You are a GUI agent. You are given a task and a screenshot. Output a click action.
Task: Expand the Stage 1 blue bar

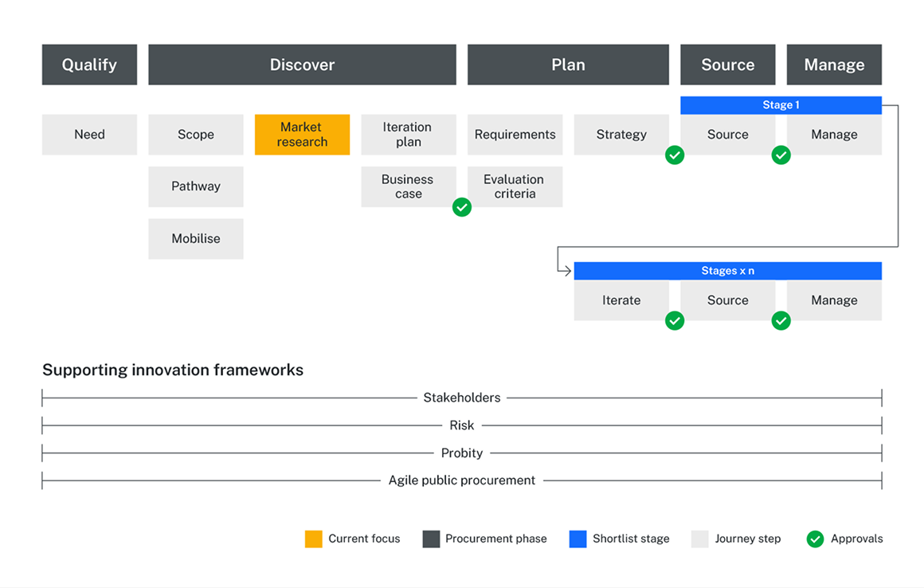pyautogui.click(x=781, y=104)
